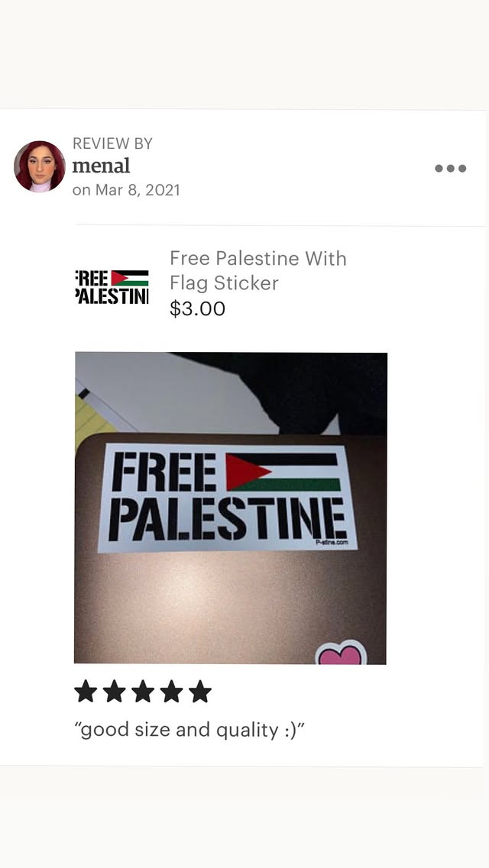Screen dimensions: 489x868
Task: Select the third rating star
Action: [x=143, y=692]
